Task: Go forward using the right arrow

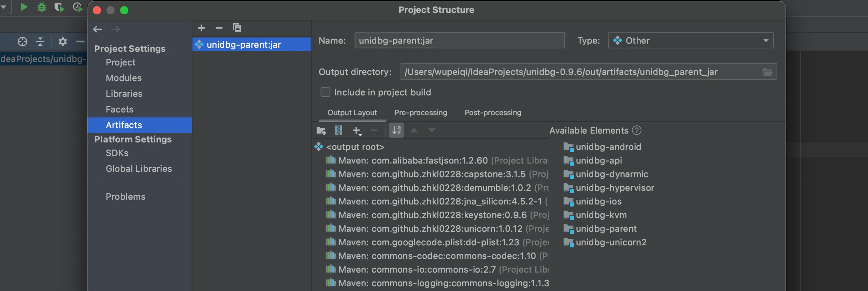Action: (115, 29)
